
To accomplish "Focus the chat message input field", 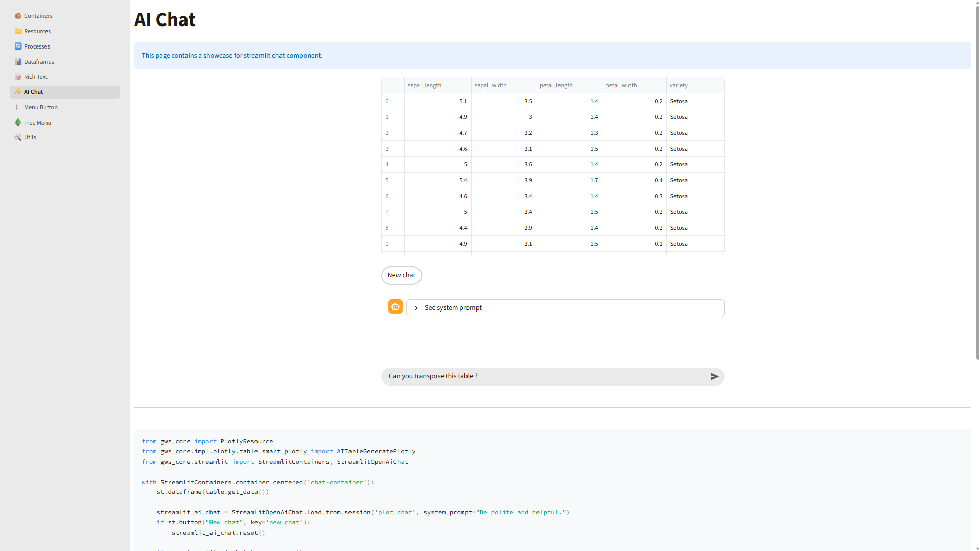I will tap(544, 376).
